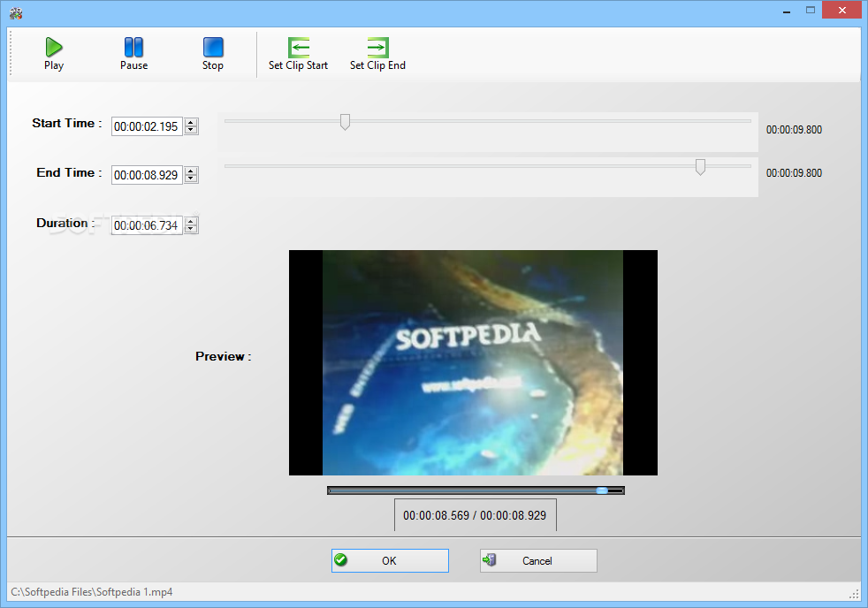Click the End Time slider thumb
The image size is (868, 608).
click(x=700, y=167)
